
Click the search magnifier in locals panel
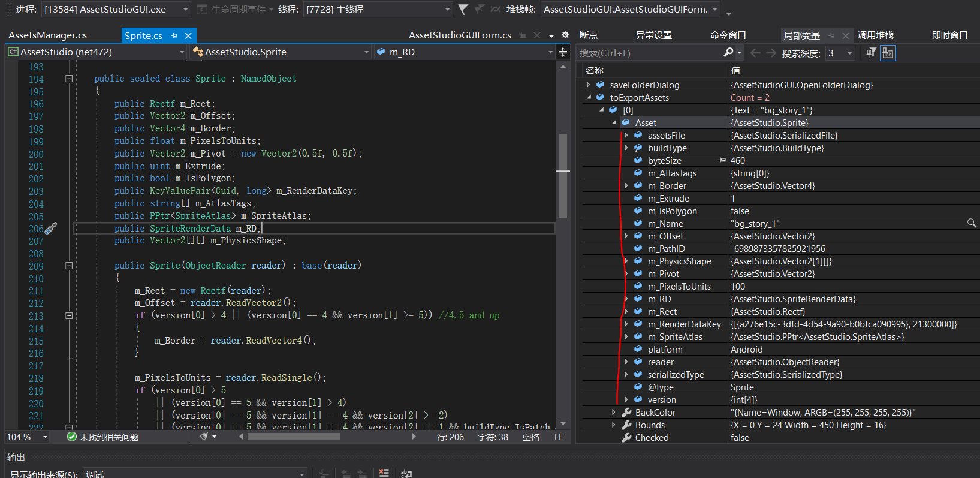728,53
